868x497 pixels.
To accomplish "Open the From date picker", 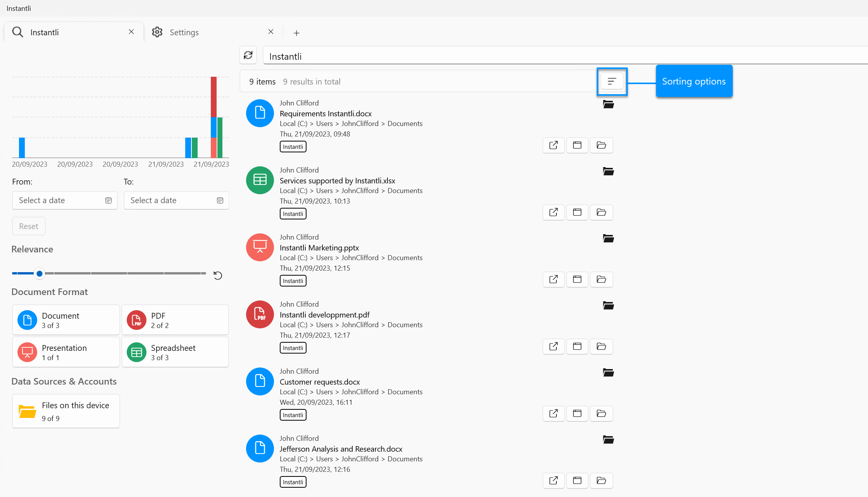I will pos(65,200).
